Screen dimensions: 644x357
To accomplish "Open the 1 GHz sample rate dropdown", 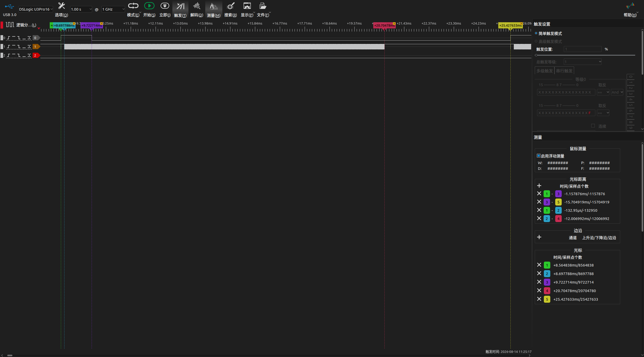I will pos(113,9).
